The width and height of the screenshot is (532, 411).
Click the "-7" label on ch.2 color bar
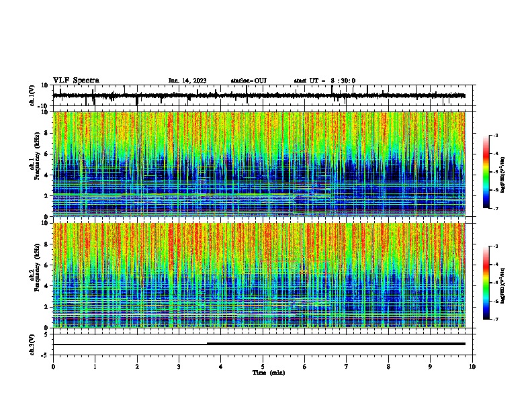pyautogui.click(x=495, y=320)
